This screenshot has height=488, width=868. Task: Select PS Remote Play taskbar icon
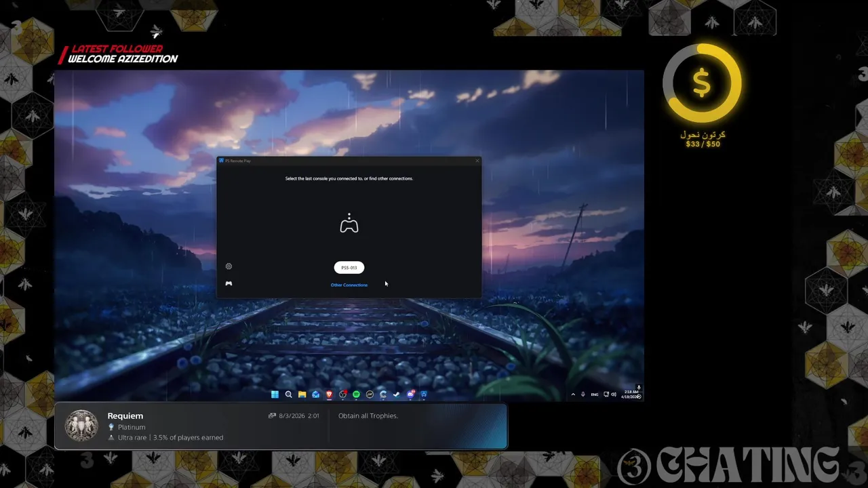point(424,394)
